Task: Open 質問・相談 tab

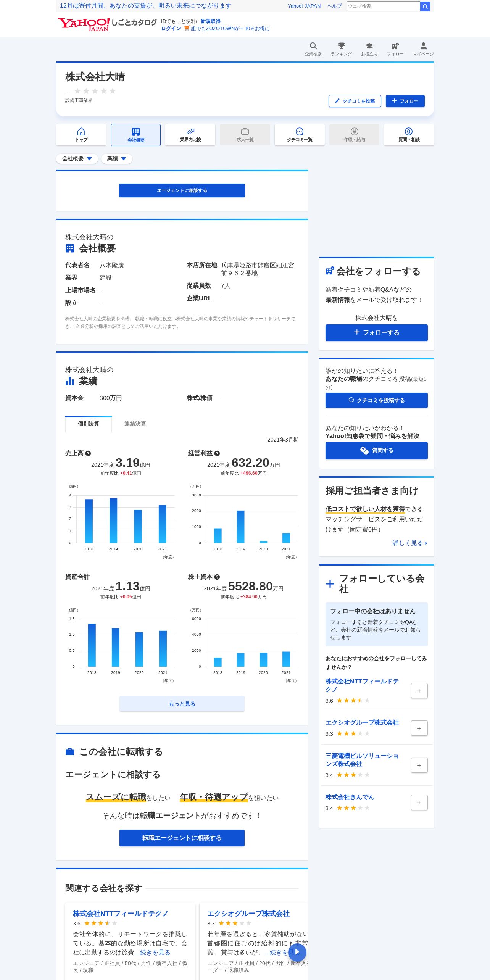Action: coord(409,135)
